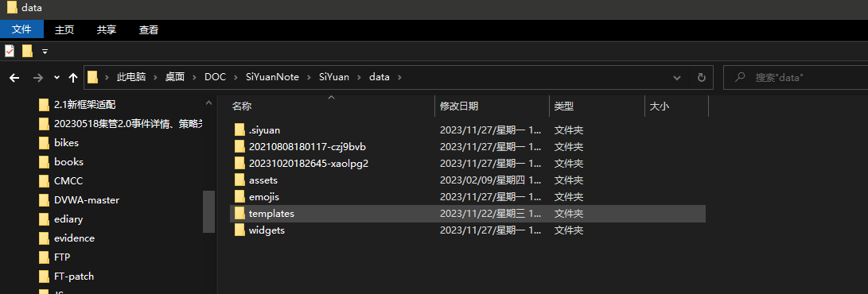Focus the 搜索"data" search box
The width and height of the screenshot is (868, 294).
coord(796,77)
